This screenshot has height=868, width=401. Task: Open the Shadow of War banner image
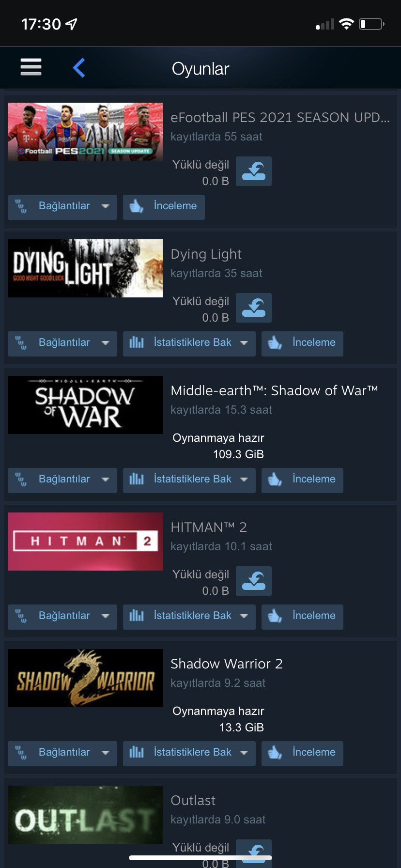pyautogui.click(x=85, y=405)
